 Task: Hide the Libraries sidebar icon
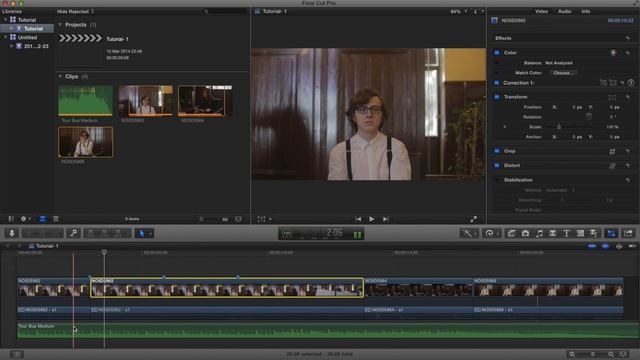pyautogui.click(x=11, y=219)
